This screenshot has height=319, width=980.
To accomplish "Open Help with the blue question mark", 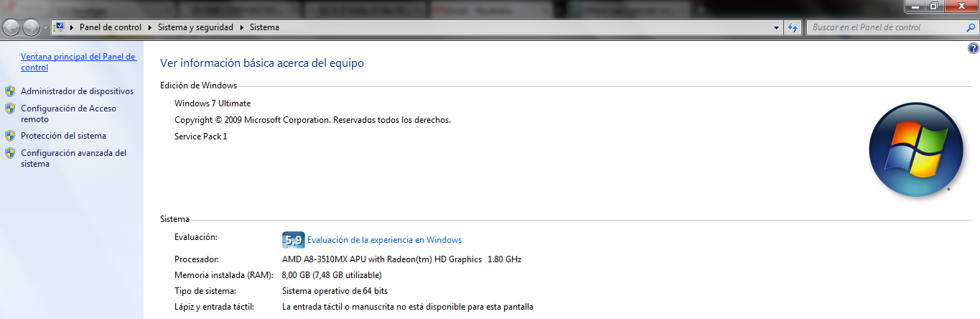I will pyautogui.click(x=973, y=48).
